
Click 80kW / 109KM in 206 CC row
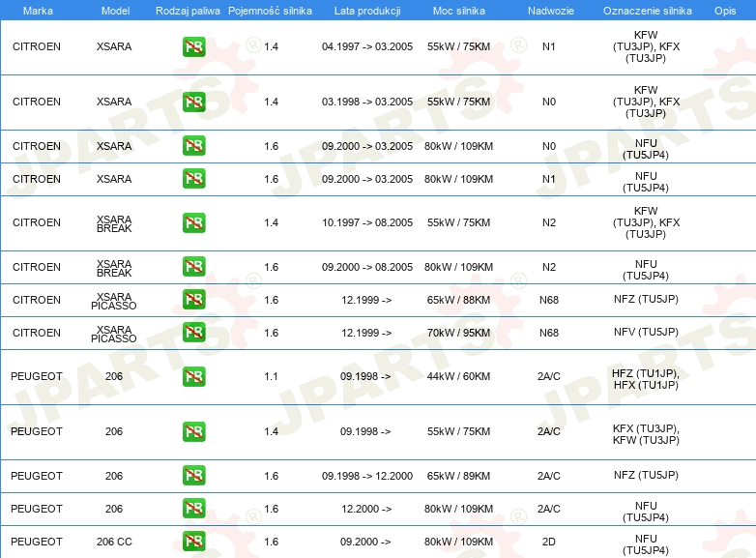[458, 542]
